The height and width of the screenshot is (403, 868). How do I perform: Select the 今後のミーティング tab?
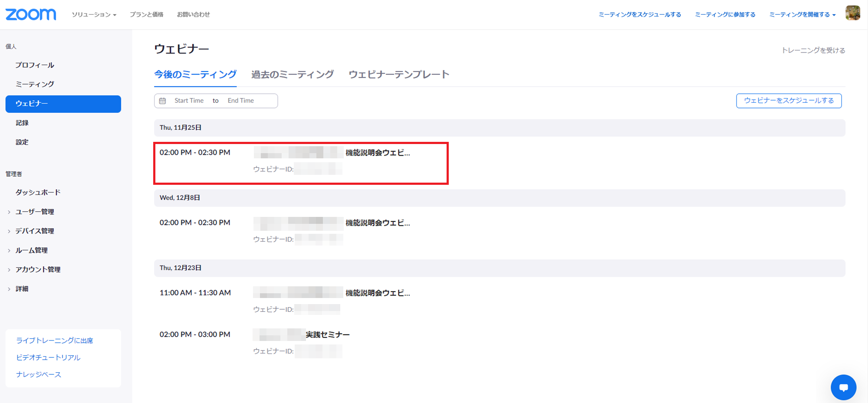(x=195, y=74)
